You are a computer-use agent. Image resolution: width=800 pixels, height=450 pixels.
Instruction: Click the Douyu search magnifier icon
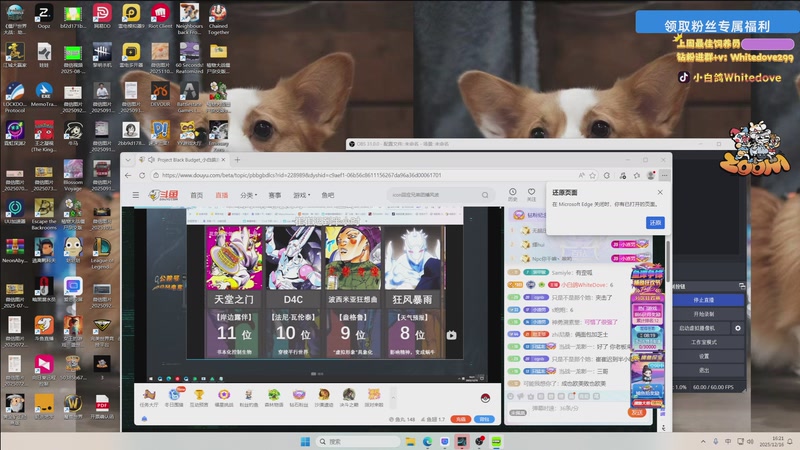coord(485,195)
